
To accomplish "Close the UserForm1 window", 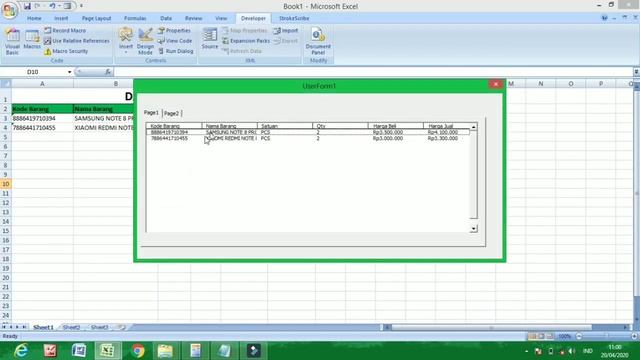I will click(x=496, y=84).
